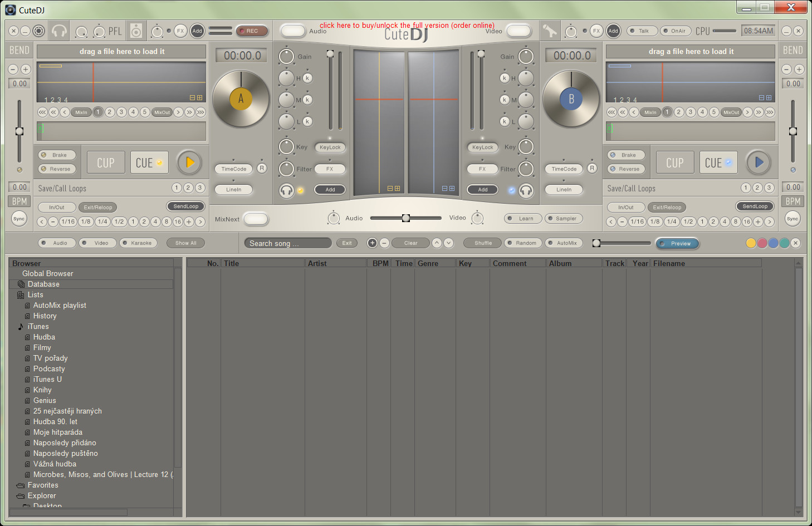Click deck A headphone cue icon in mixer
This screenshot has height=526, width=812.
point(286,190)
